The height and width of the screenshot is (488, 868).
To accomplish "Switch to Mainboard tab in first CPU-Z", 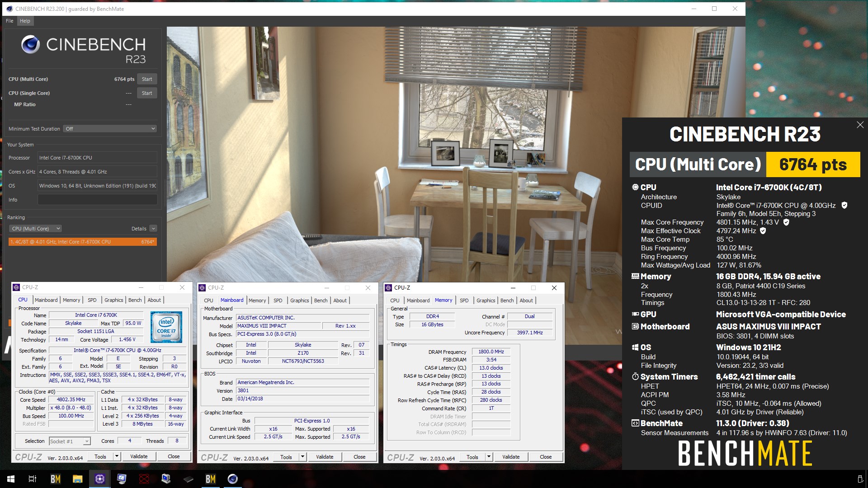I will click(x=46, y=300).
